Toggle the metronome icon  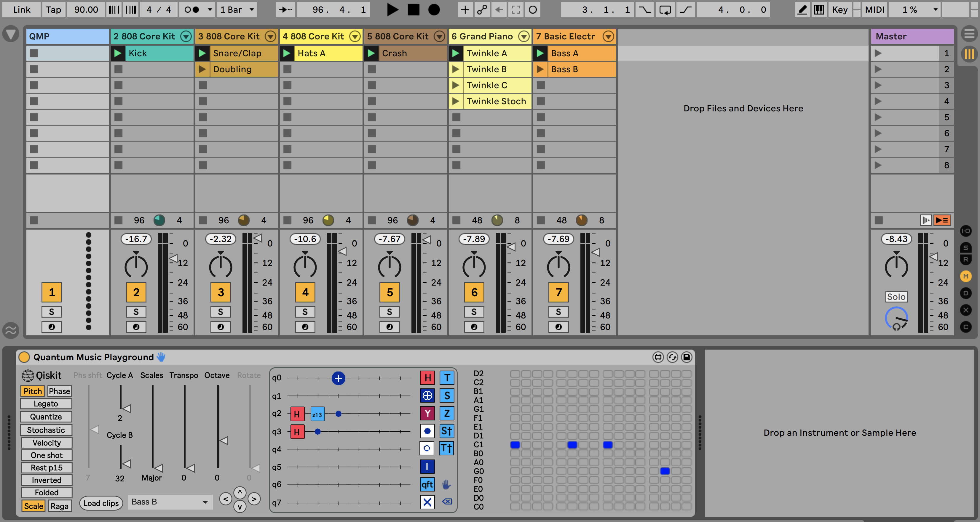coord(191,10)
